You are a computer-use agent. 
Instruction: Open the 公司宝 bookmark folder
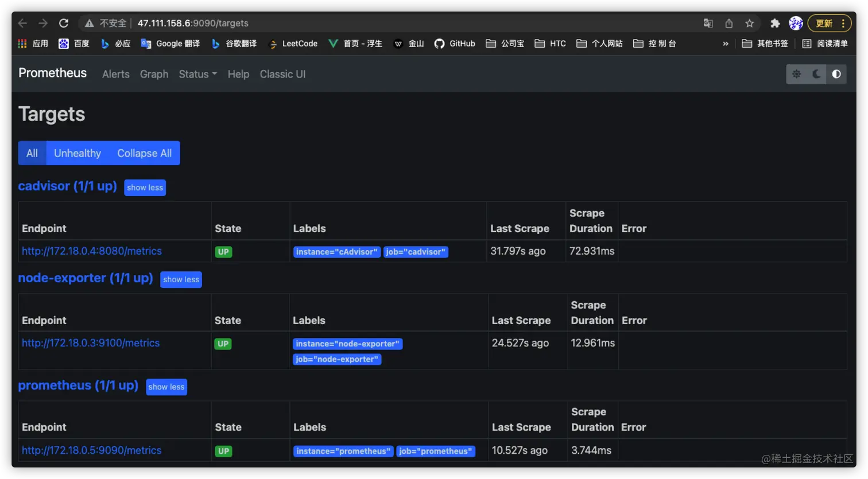tap(505, 44)
